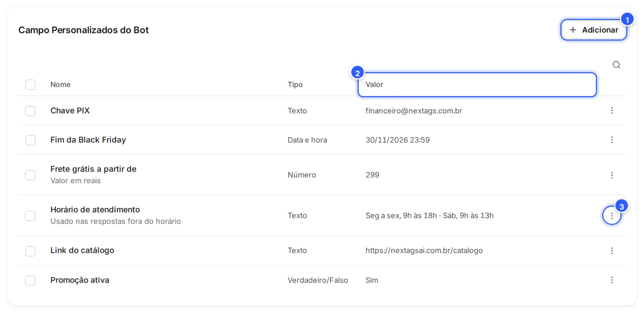Select the Fim da Black Friday checkbox
Viewport: 644px width, 312px height.
[x=30, y=140]
